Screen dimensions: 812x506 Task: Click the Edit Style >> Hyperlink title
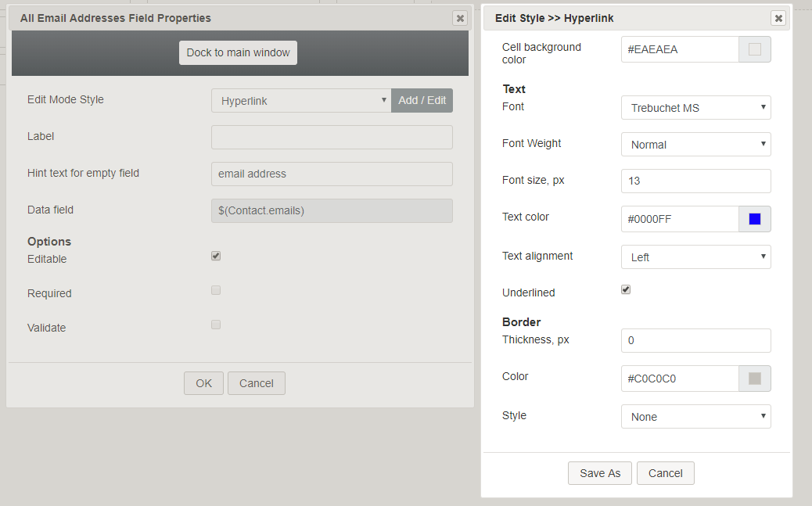click(554, 18)
